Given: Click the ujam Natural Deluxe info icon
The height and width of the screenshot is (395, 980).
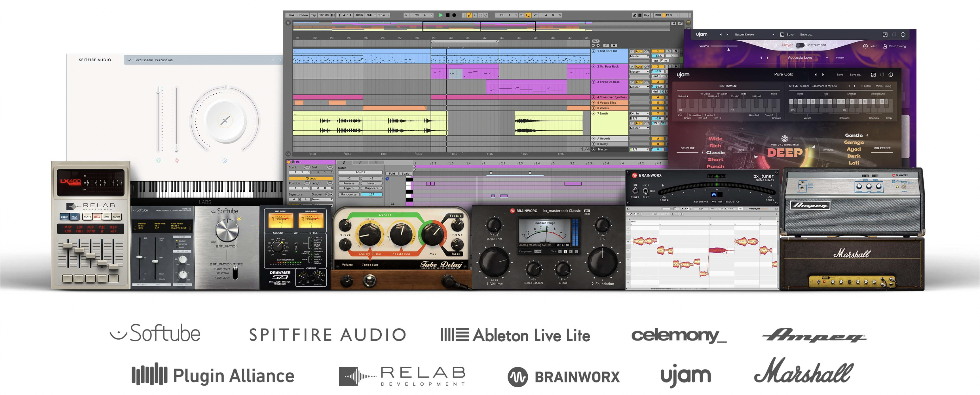Looking at the screenshot, I should pos(903,35).
